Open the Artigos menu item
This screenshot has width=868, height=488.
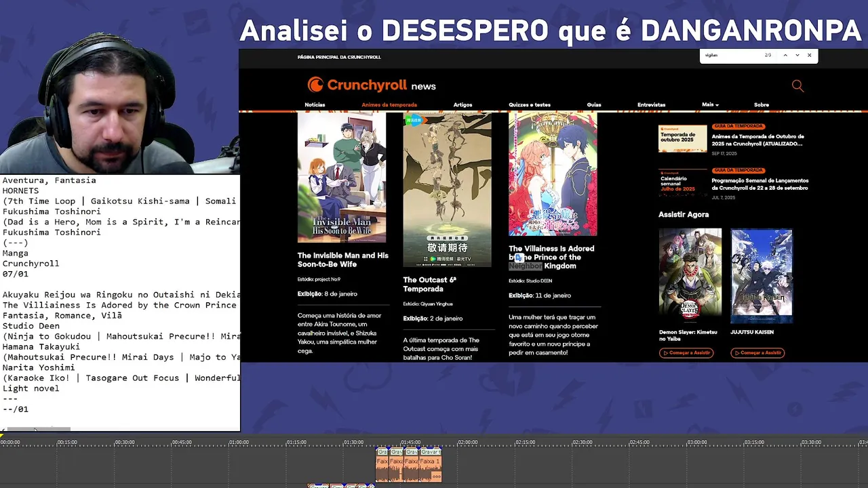point(462,104)
